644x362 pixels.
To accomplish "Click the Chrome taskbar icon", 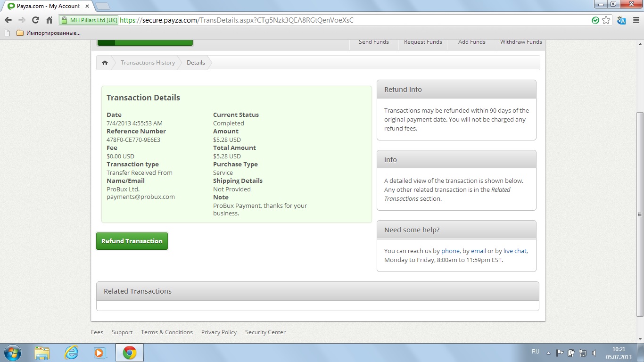I will 130,353.
